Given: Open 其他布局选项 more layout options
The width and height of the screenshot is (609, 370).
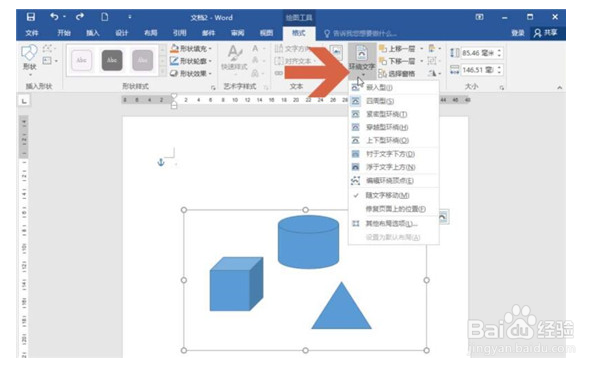Looking at the screenshot, I should (x=394, y=224).
